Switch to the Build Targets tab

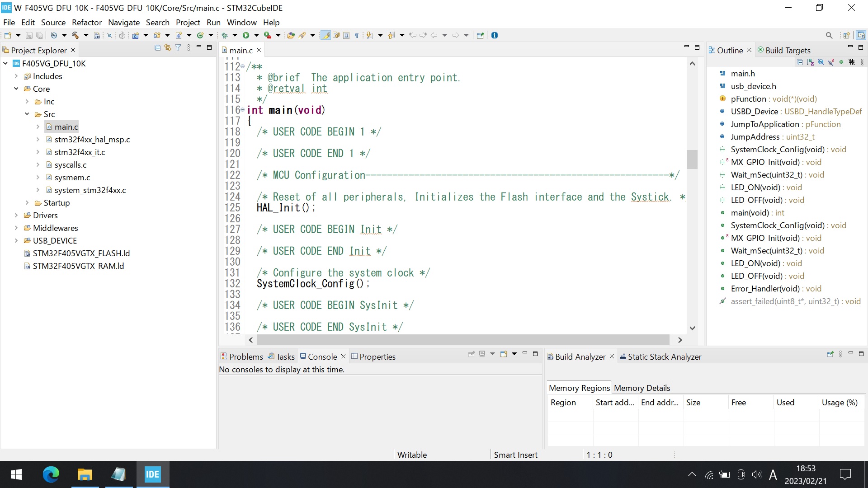coord(784,50)
